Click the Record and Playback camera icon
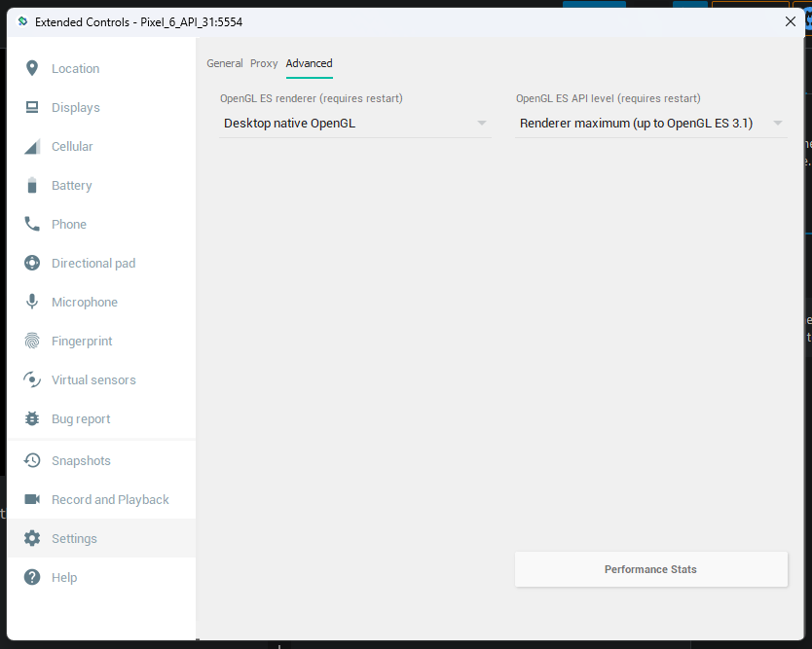Viewport: 812px width, 649px height. tap(32, 499)
